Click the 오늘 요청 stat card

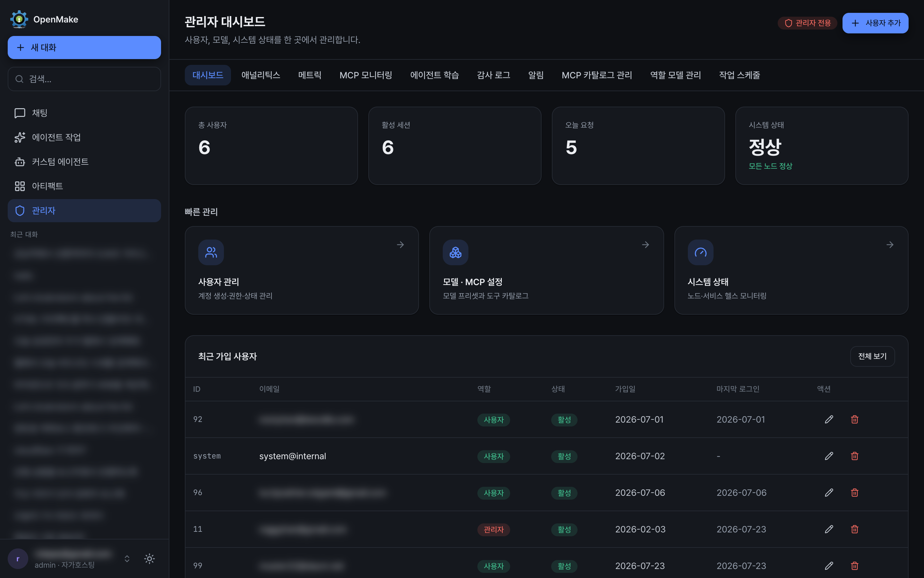(x=638, y=146)
